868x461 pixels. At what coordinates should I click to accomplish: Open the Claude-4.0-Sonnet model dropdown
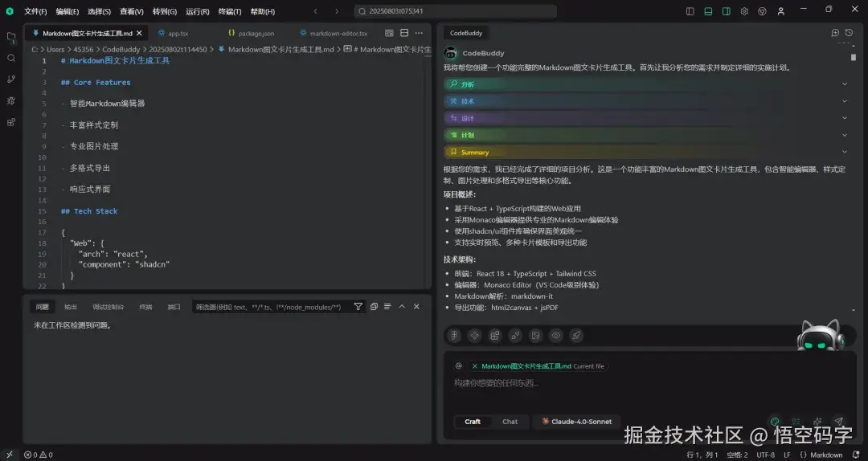(576, 422)
